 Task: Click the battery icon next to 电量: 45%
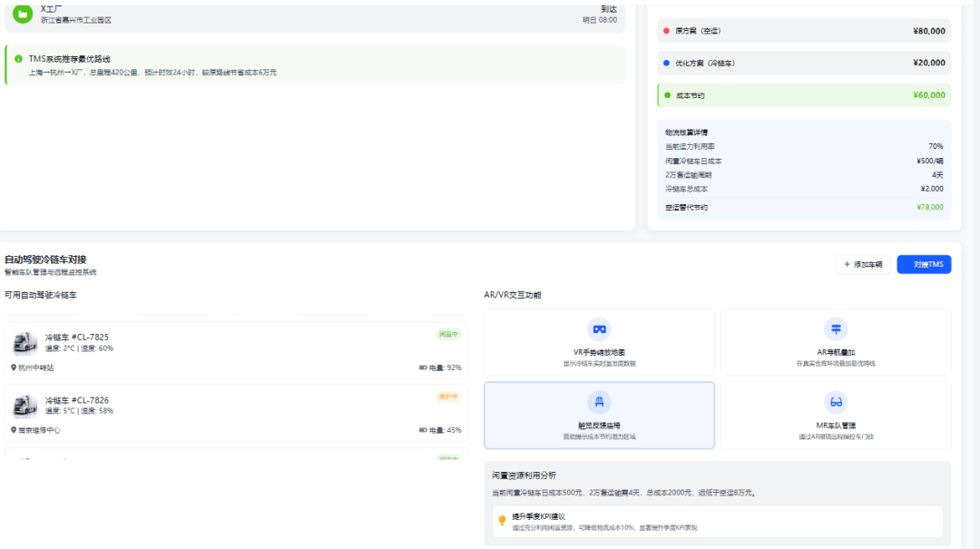point(423,430)
